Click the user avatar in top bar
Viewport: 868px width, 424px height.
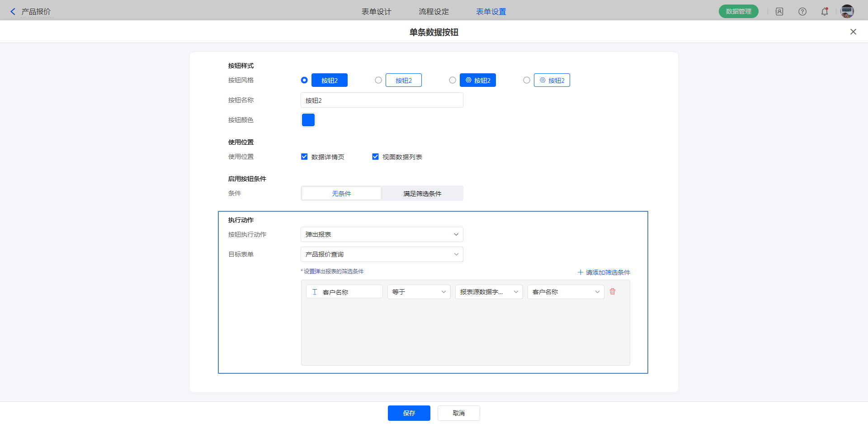click(x=847, y=12)
